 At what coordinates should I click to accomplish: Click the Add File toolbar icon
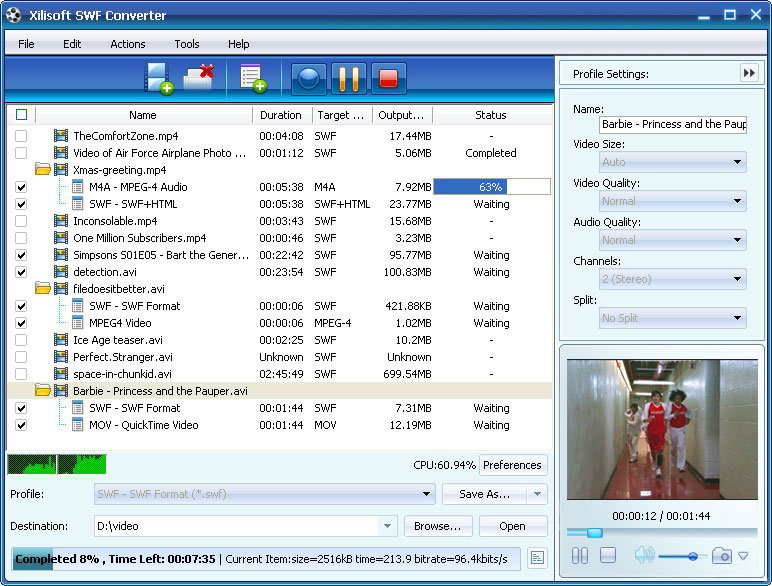point(158,78)
